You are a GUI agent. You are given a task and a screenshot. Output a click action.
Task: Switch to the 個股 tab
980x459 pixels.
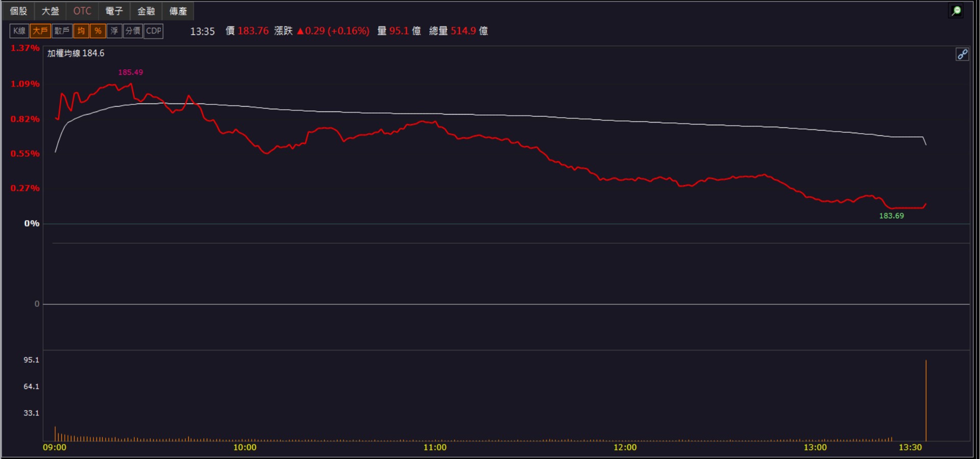coord(18,11)
